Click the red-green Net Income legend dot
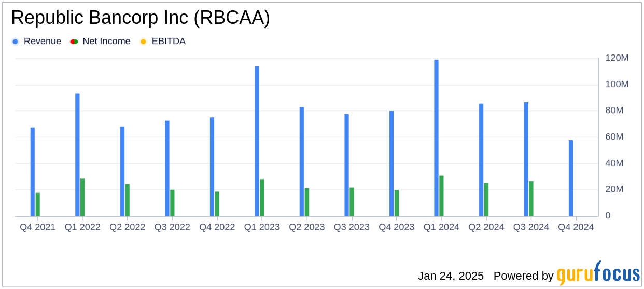Image resolution: width=644 pixels, height=289 pixels. click(74, 42)
